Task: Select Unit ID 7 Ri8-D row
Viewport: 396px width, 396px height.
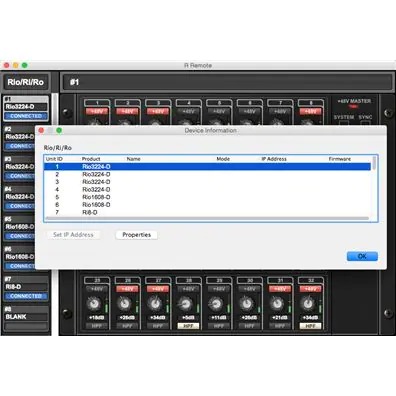Action: coord(207,212)
